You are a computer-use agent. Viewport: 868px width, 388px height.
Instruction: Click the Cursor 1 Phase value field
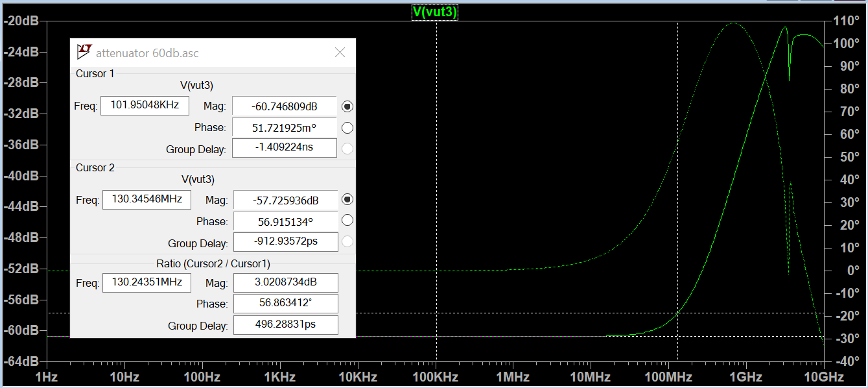coord(284,128)
